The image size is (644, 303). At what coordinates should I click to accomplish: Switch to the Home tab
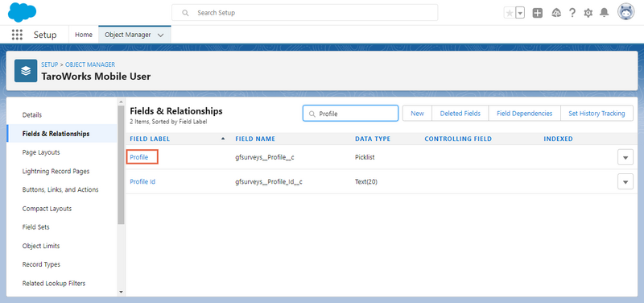84,35
